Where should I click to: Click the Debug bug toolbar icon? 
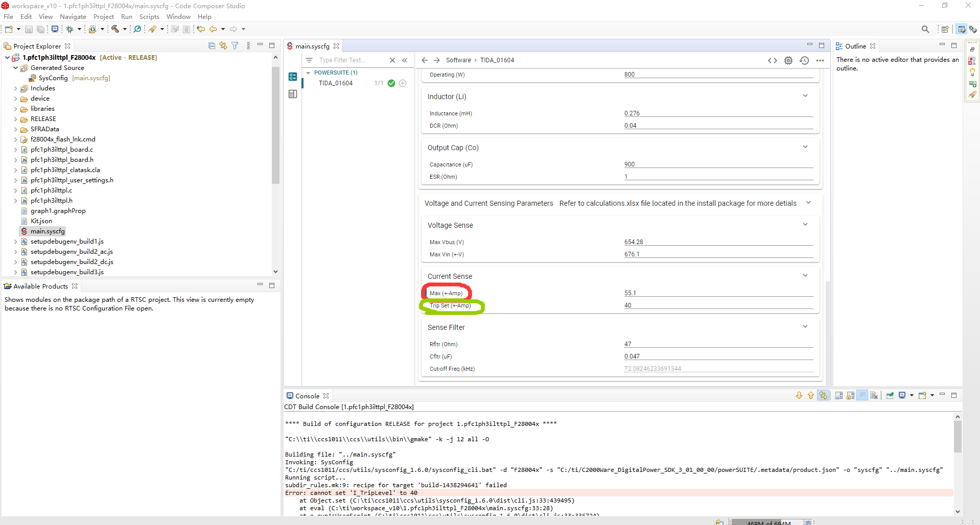pyautogui.click(x=70, y=29)
